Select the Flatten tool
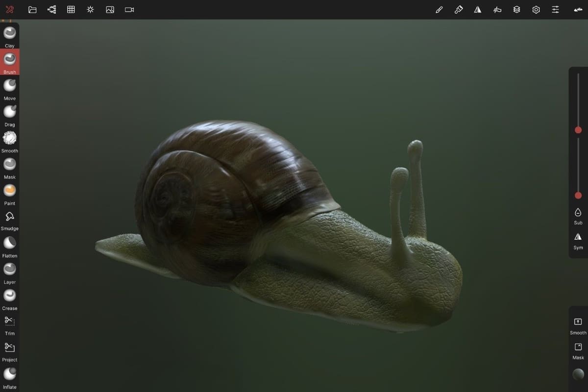The width and height of the screenshot is (588, 392). click(x=10, y=246)
